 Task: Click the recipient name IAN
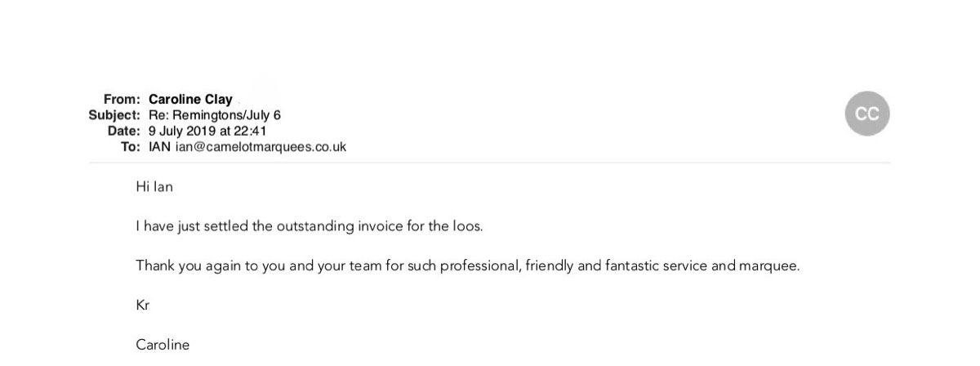[159, 147]
